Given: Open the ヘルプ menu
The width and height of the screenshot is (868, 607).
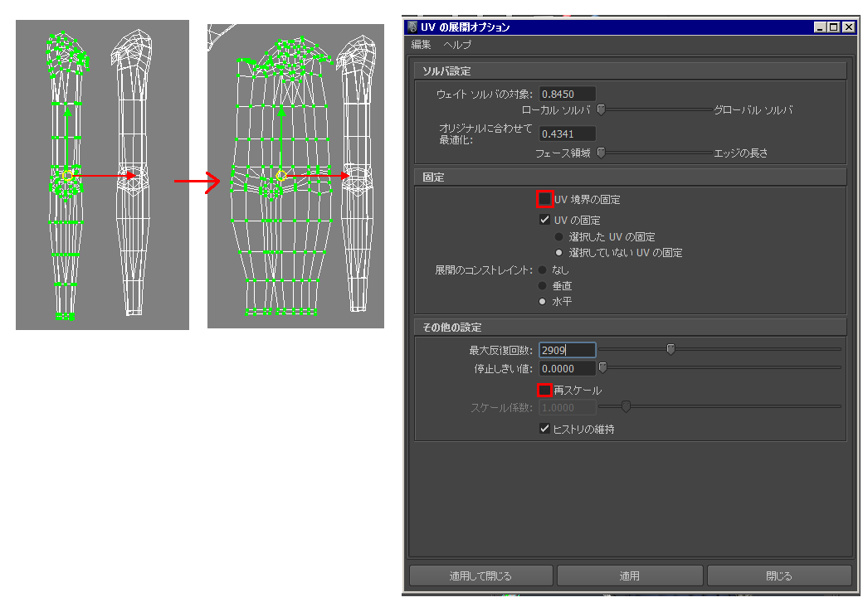Looking at the screenshot, I should [457, 45].
